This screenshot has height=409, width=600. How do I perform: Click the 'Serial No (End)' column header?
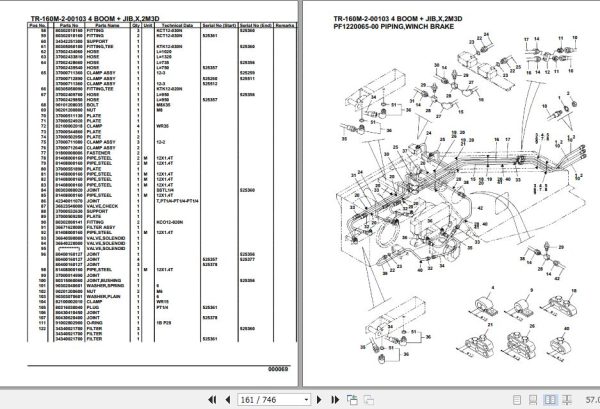click(256, 25)
